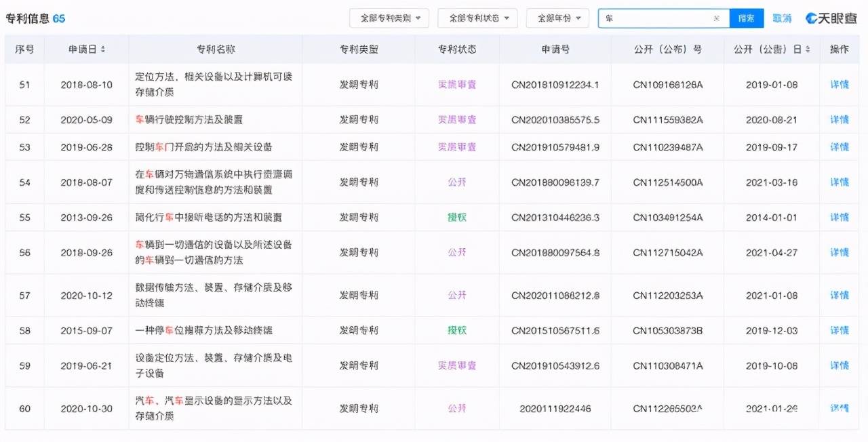Click 授权 status in row 55
The width and height of the screenshot is (868, 442).
point(457,218)
